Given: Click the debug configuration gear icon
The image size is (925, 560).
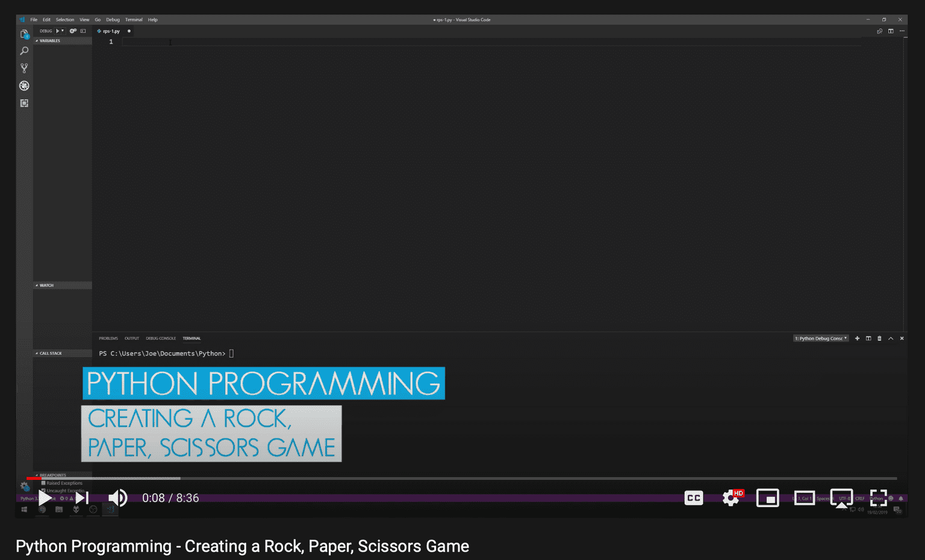Looking at the screenshot, I should coord(73,31).
